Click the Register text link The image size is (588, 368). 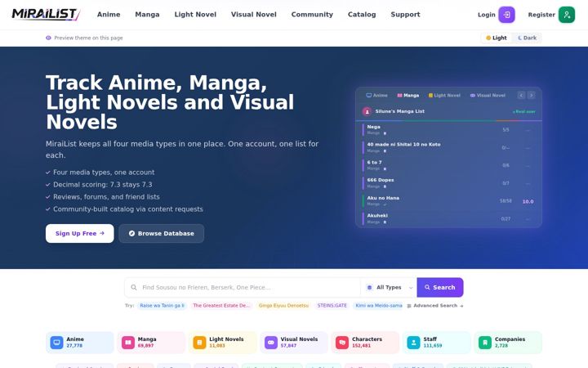(541, 15)
